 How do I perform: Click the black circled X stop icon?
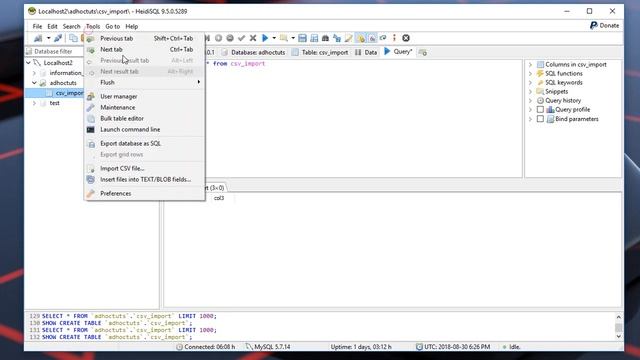406,38
